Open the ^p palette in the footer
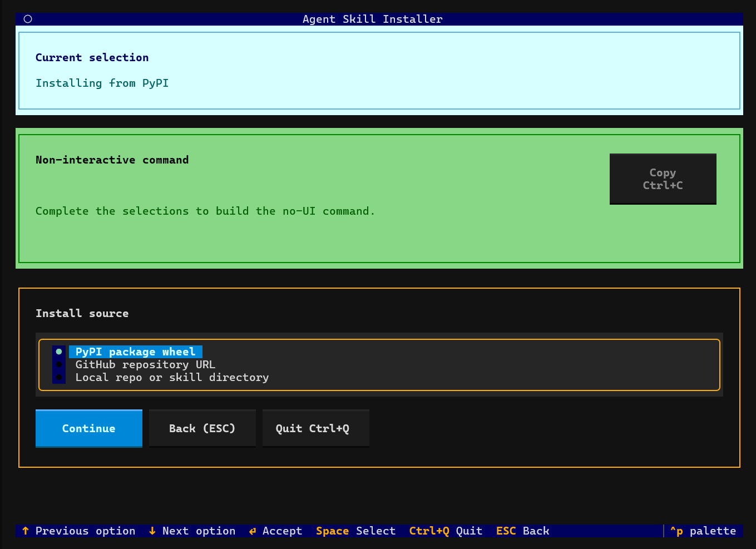The width and height of the screenshot is (756, 549). click(703, 531)
